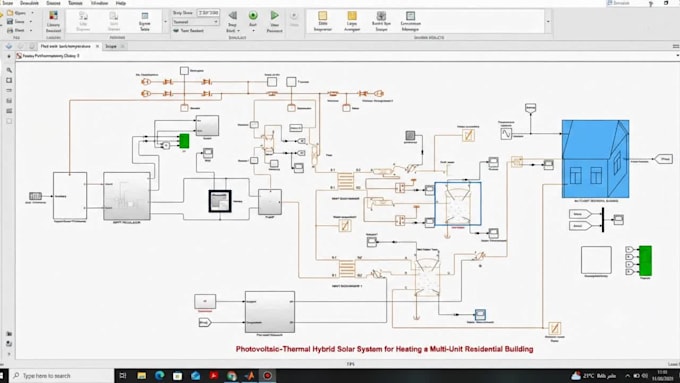
Task: Open the Data Inspector
Action: (x=322, y=21)
